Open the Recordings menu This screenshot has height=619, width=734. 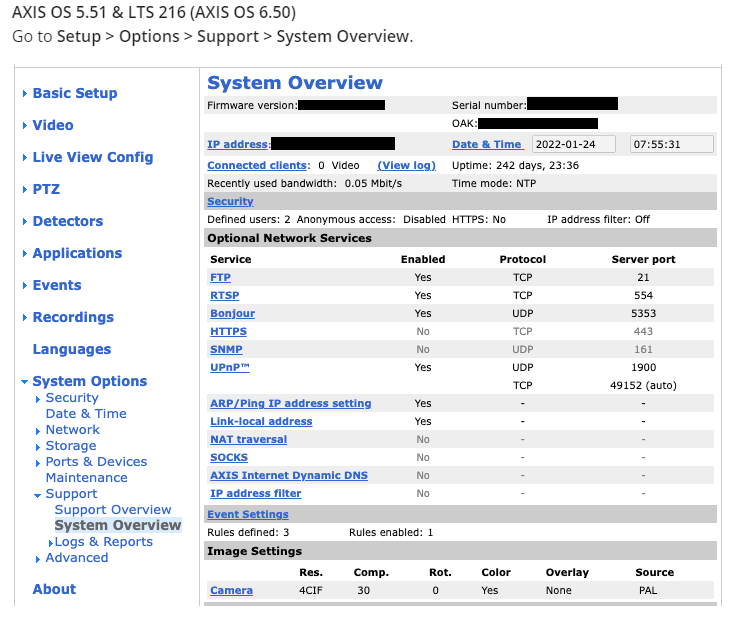[x=73, y=317]
